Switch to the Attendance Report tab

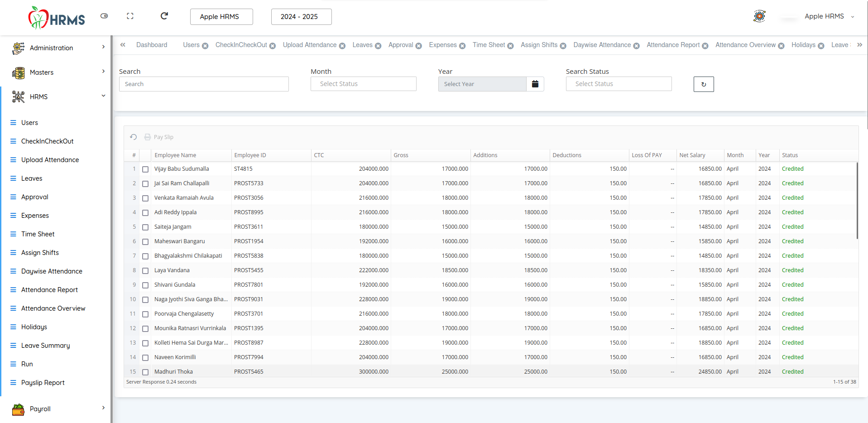673,45
